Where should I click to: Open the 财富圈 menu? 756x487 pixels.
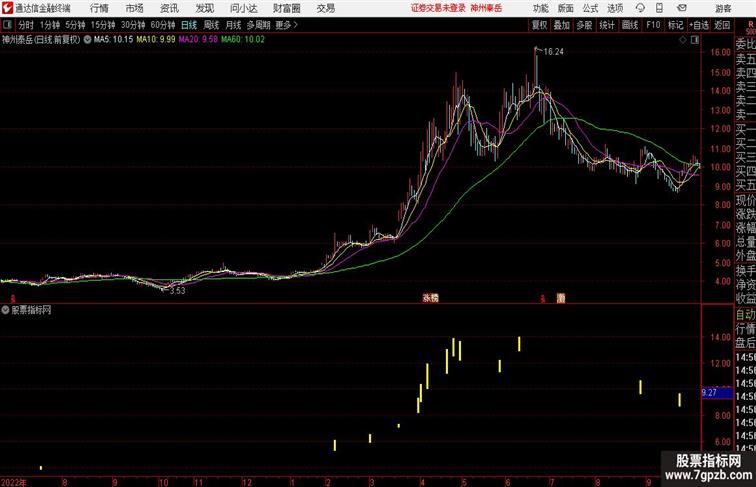click(x=287, y=8)
